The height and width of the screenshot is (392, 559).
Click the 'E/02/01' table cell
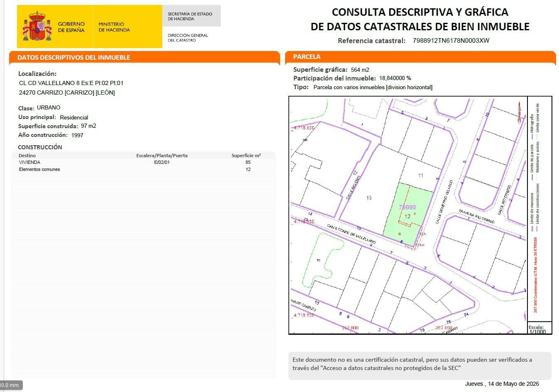[x=162, y=162]
